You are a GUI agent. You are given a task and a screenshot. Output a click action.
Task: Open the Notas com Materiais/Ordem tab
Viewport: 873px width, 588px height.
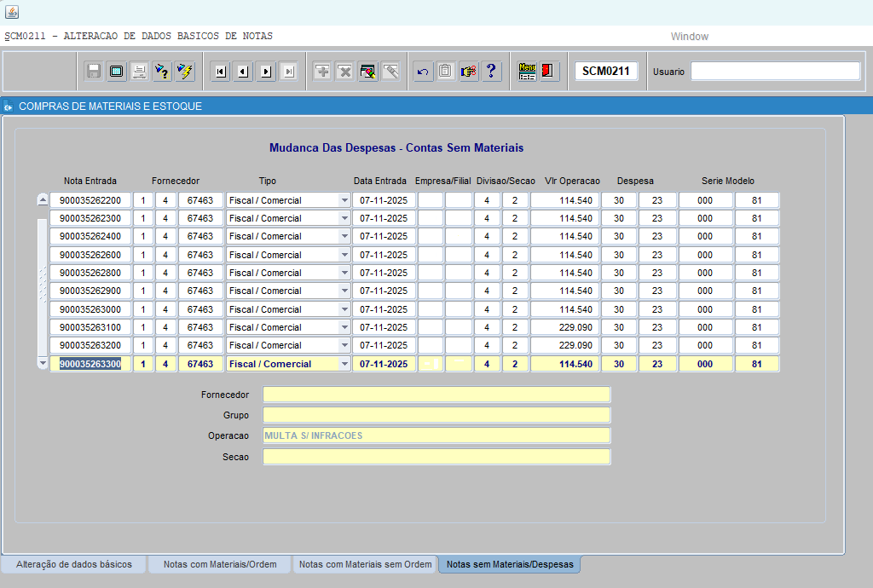coord(220,564)
